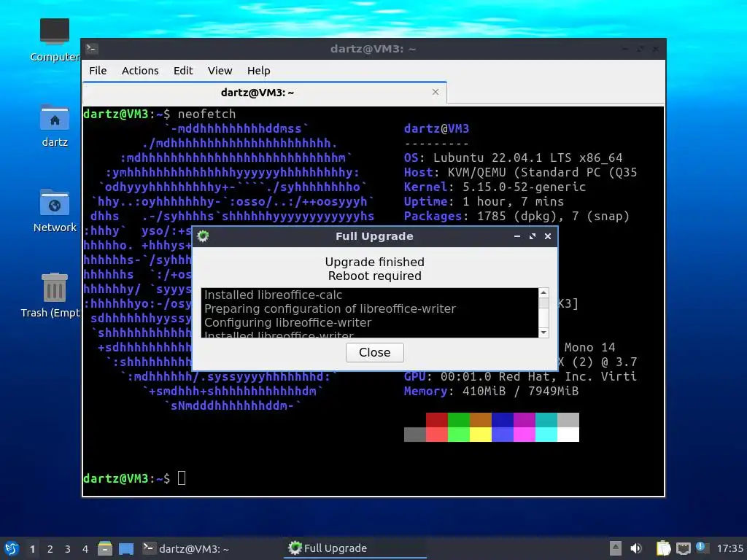The height and width of the screenshot is (560, 747).
Task: Click 'Preparing configuration of libreoffice-writer' log line
Action: [x=330, y=308]
